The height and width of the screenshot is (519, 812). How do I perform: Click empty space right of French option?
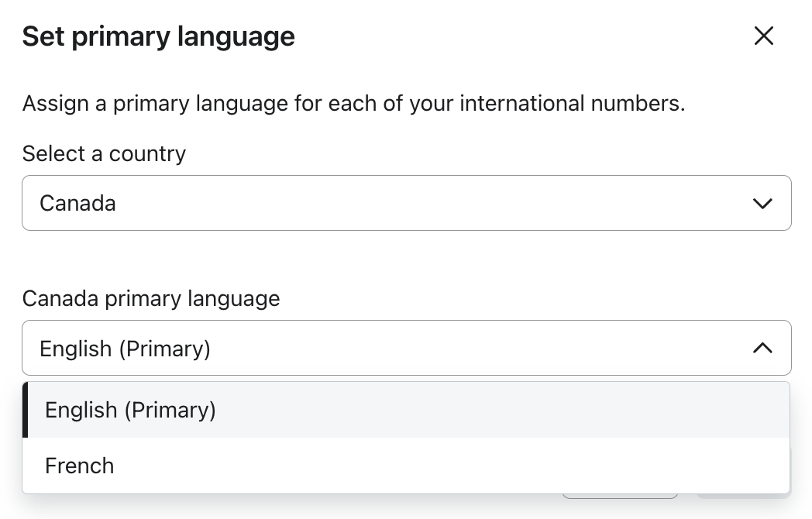point(465,466)
